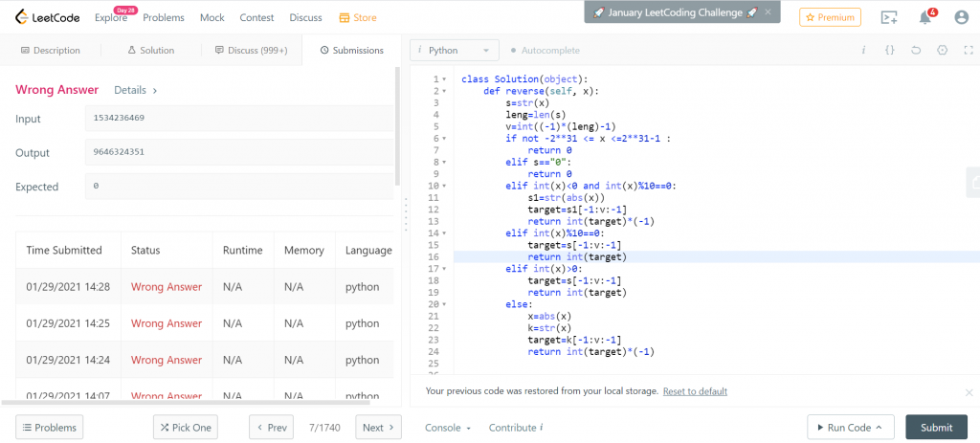This screenshot has width=980, height=443.
Task: Go to Prev problem
Action: coord(271,428)
